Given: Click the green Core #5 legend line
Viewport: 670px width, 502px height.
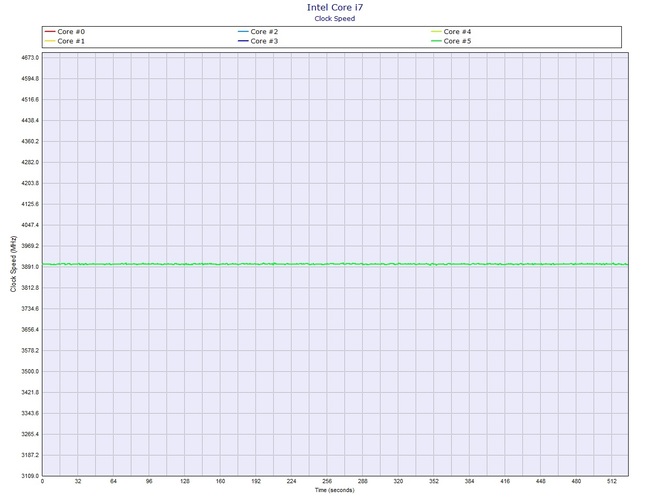Looking at the screenshot, I should [x=436, y=41].
